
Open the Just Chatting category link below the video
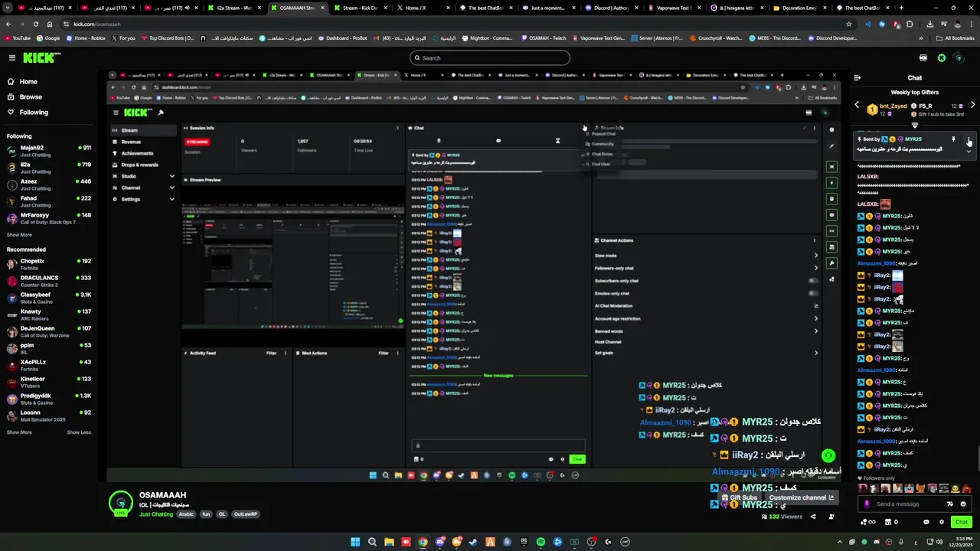click(x=156, y=514)
